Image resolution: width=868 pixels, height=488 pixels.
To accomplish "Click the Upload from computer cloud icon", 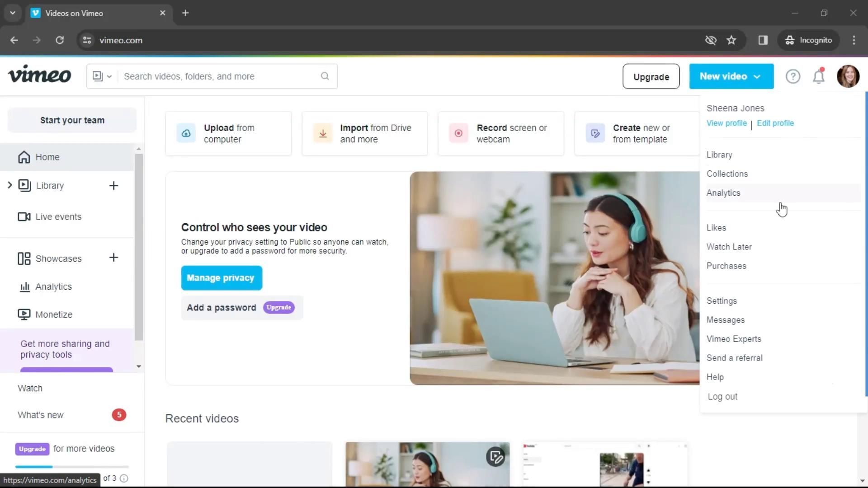I will pos(186,133).
